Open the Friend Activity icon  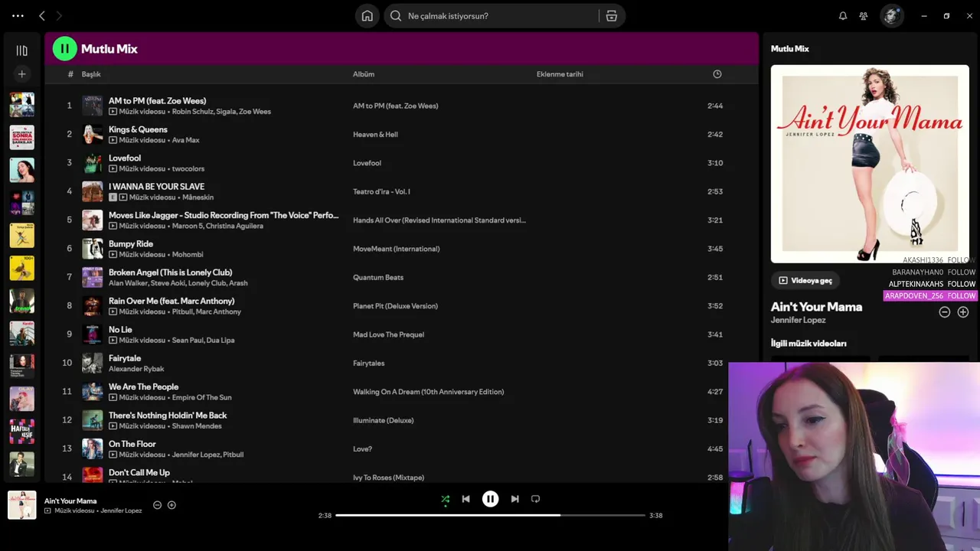coord(864,15)
